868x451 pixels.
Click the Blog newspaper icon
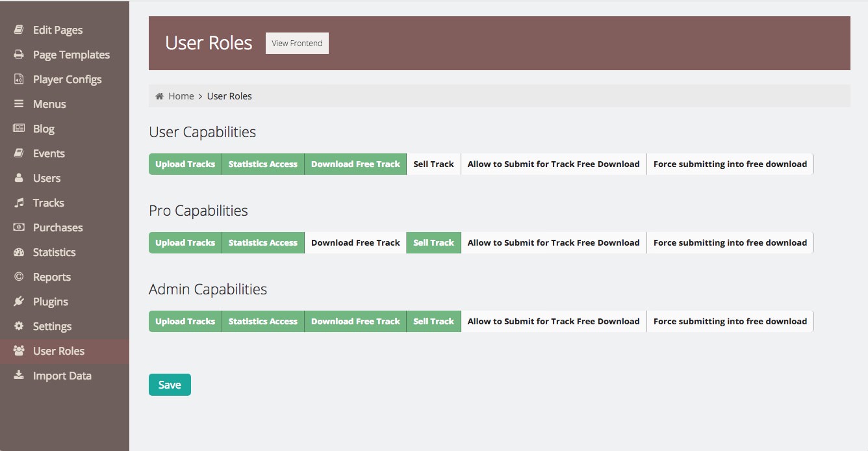tap(19, 129)
